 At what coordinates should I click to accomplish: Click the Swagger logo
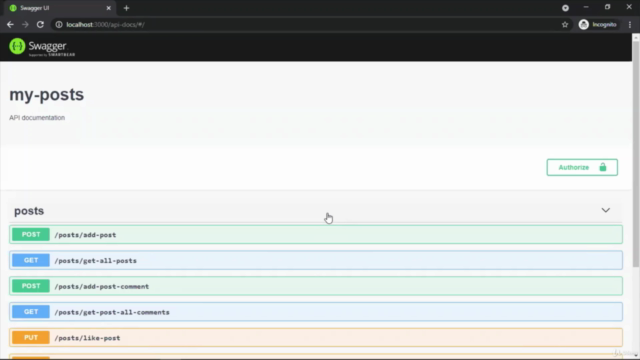(42, 47)
